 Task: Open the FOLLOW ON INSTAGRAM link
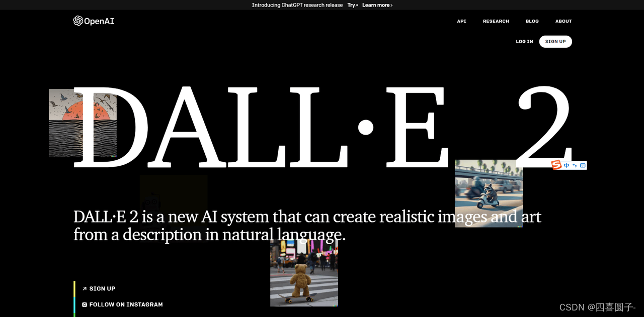123,304
